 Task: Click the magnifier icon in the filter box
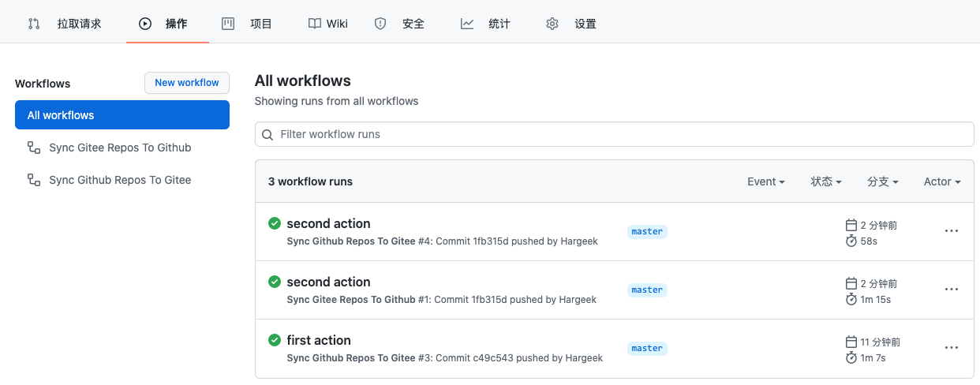point(268,135)
